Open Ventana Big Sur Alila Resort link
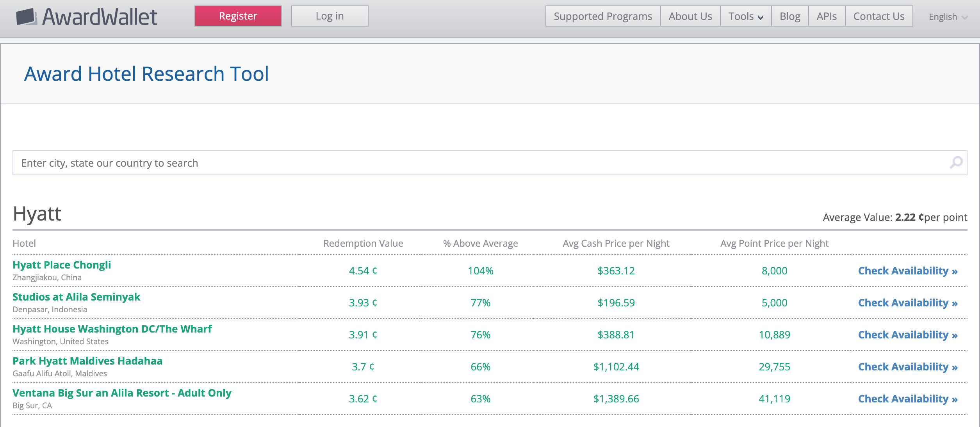This screenshot has width=980, height=427. coord(122,393)
